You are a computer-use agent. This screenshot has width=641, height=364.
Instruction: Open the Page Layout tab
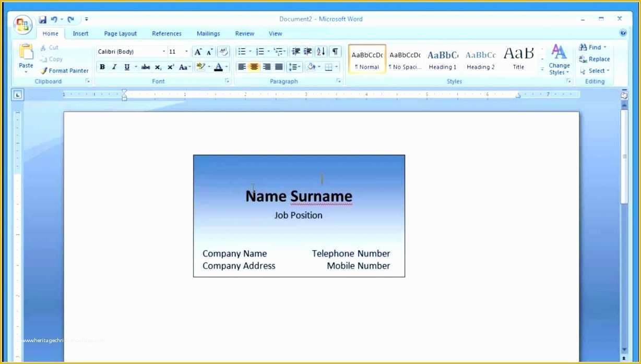[120, 33]
